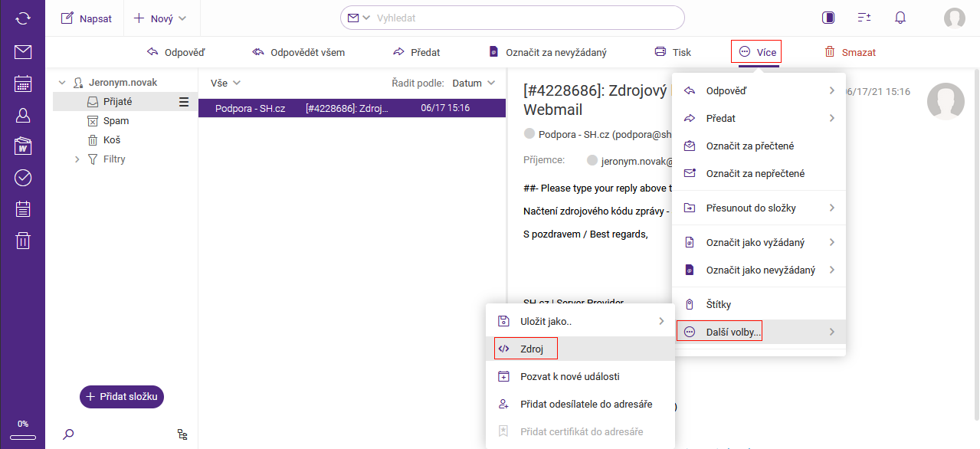Expand the Filtry tree item
The height and width of the screenshot is (449, 980).
[77, 159]
